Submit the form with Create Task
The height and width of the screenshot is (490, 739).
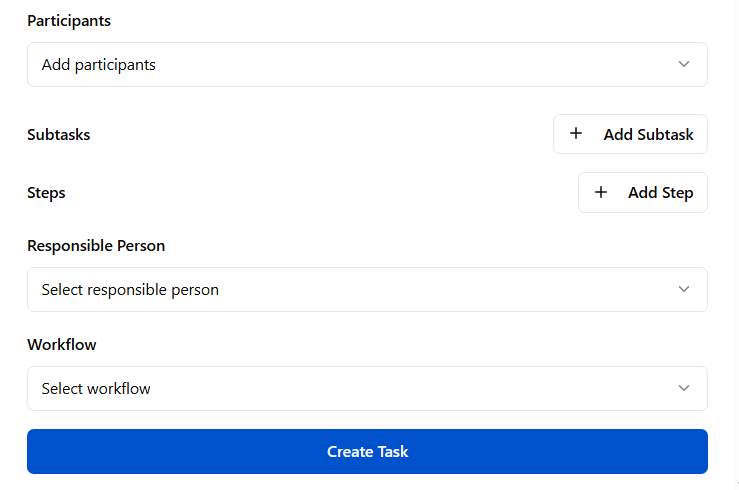pyautogui.click(x=367, y=451)
